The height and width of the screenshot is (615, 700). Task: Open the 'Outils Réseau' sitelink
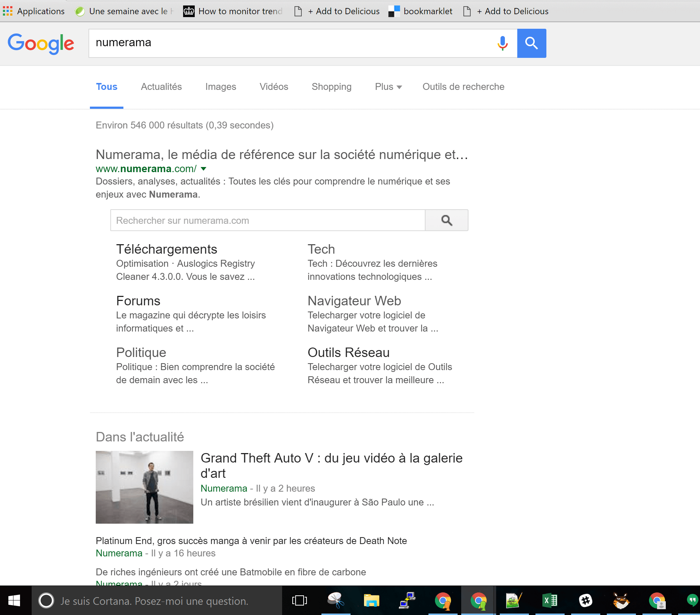click(x=349, y=353)
